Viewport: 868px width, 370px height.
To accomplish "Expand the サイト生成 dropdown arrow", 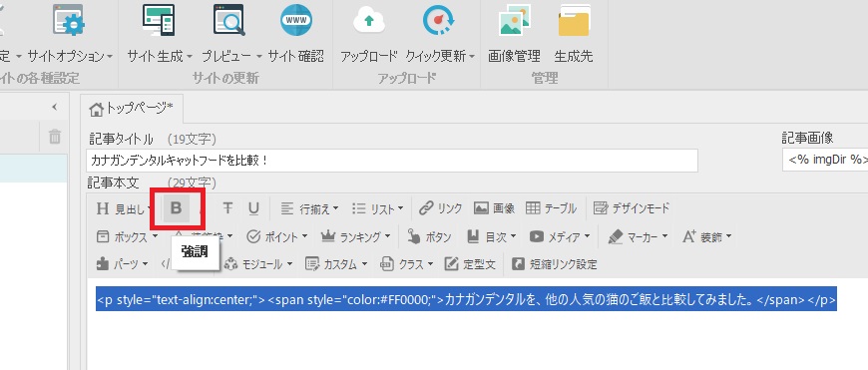I will pos(190,57).
